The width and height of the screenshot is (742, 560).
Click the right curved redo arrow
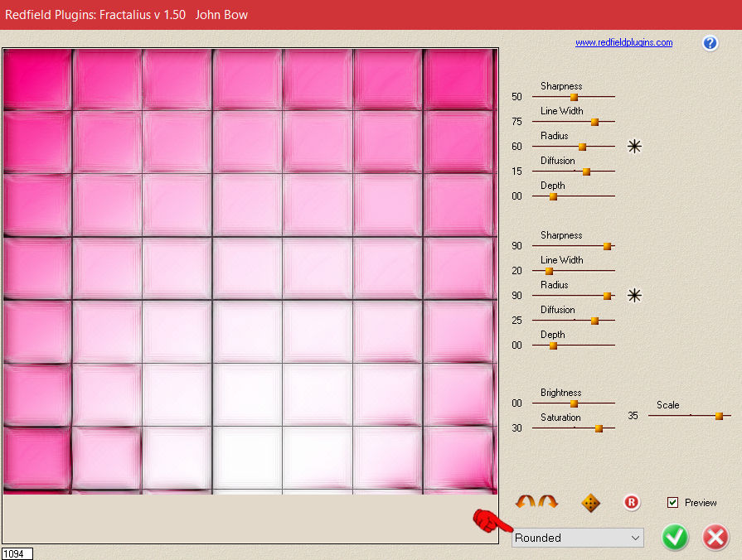tap(548, 501)
